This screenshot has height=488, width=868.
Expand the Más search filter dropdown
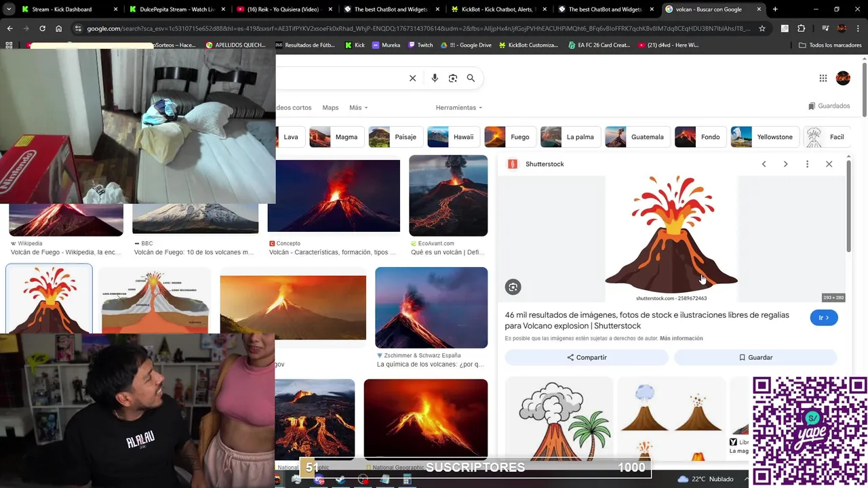358,108
